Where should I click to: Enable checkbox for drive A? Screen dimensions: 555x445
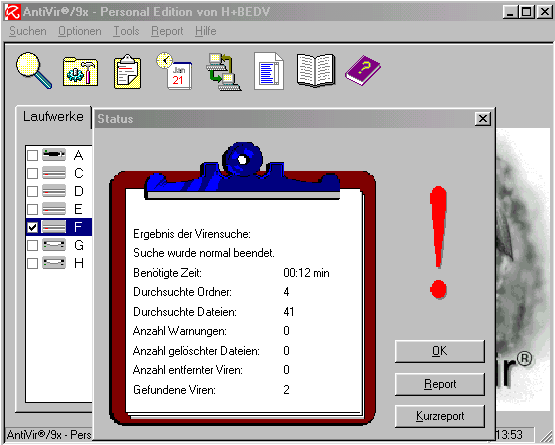(x=33, y=155)
